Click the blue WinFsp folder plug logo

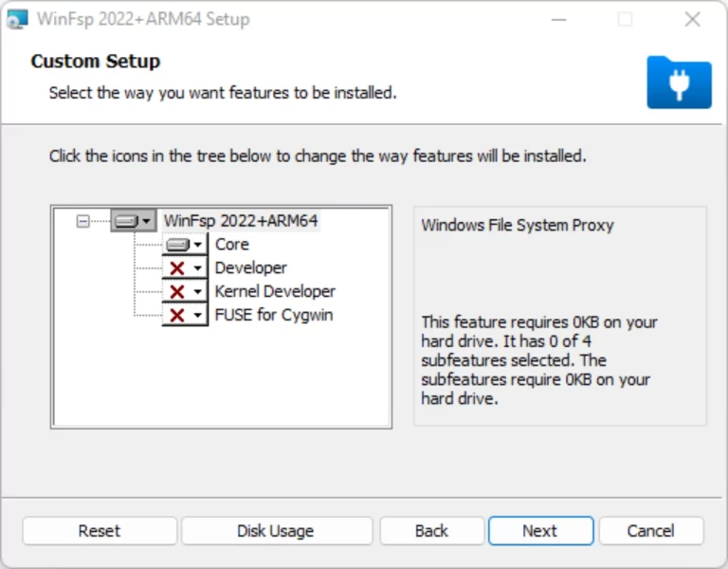pyautogui.click(x=680, y=83)
